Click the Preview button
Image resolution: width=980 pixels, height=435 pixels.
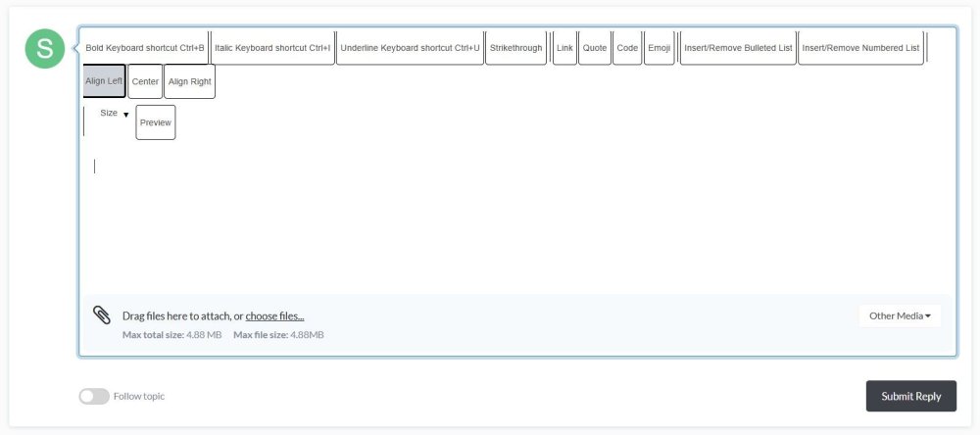[156, 122]
